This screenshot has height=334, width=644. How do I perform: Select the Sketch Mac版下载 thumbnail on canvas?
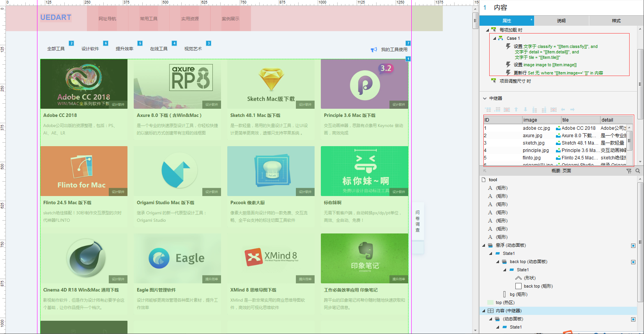pos(271,84)
